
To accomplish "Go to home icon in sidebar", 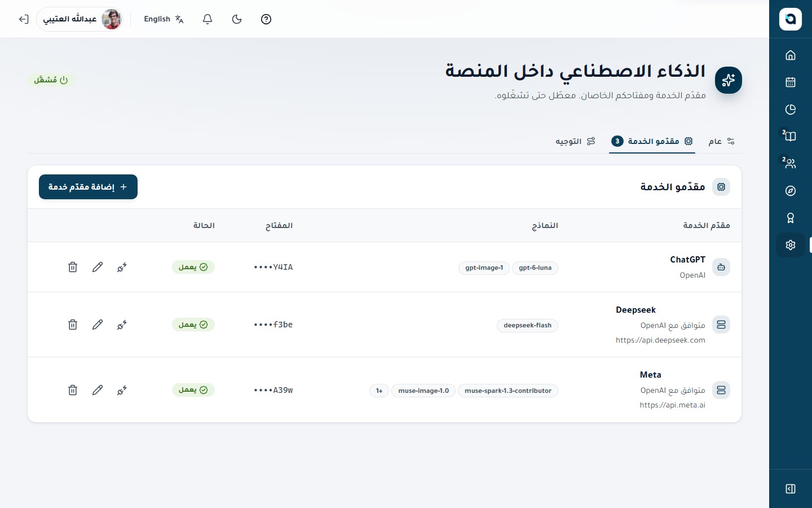I will [791, 55].
